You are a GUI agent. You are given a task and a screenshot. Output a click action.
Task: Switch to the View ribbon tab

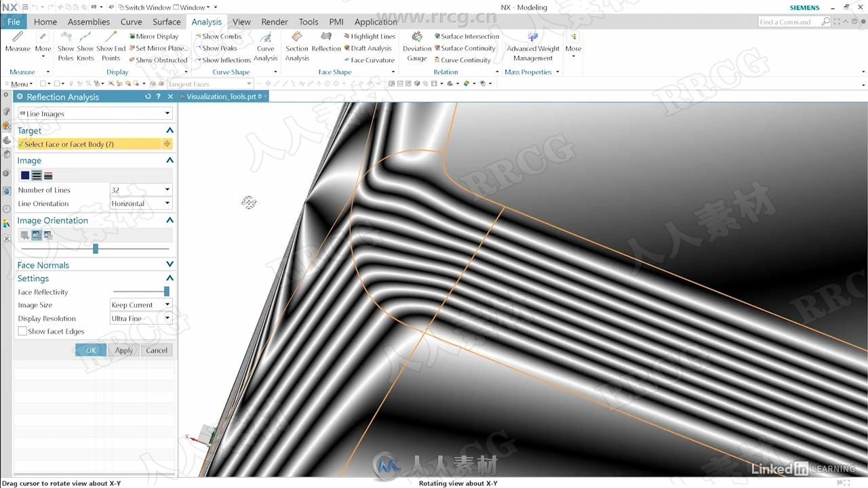(x=241, y=22)
